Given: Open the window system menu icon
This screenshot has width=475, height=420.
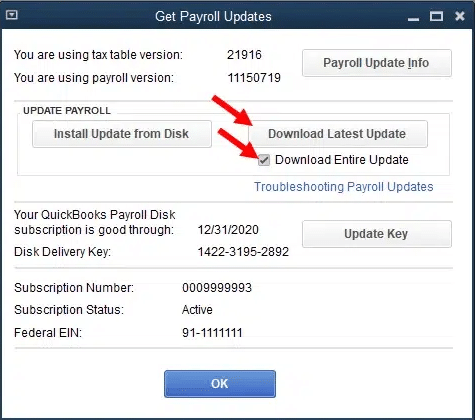Looking at the screenshot, I should tap(12, 15).
